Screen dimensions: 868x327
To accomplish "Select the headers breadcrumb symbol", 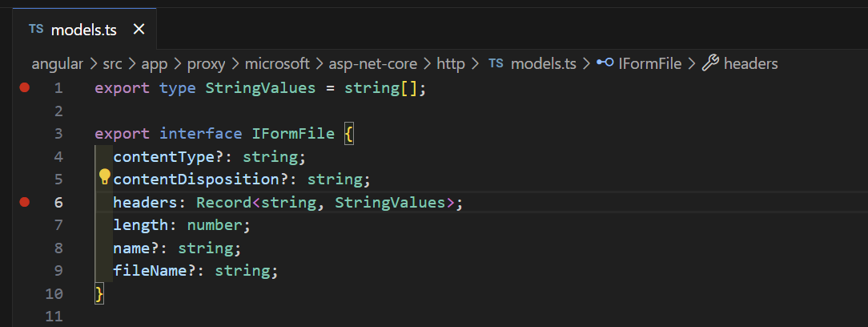I will pyautogui.click(x=750, y=63).
